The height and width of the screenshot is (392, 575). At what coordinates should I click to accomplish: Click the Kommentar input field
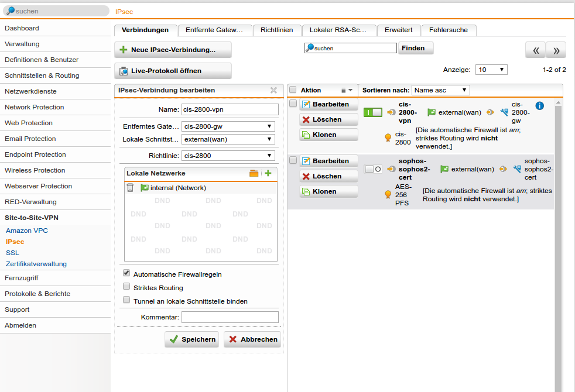click(230, 317)
